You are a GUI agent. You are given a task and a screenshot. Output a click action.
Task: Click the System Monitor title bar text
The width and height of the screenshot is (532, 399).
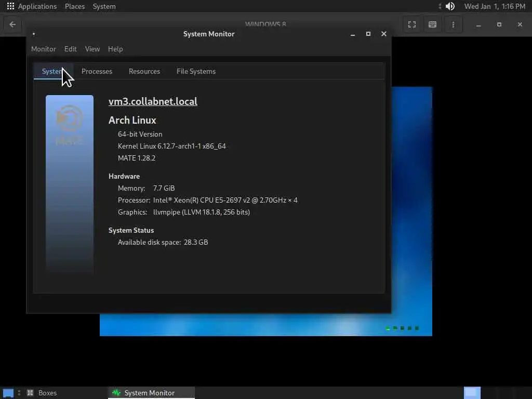[209, 34]
